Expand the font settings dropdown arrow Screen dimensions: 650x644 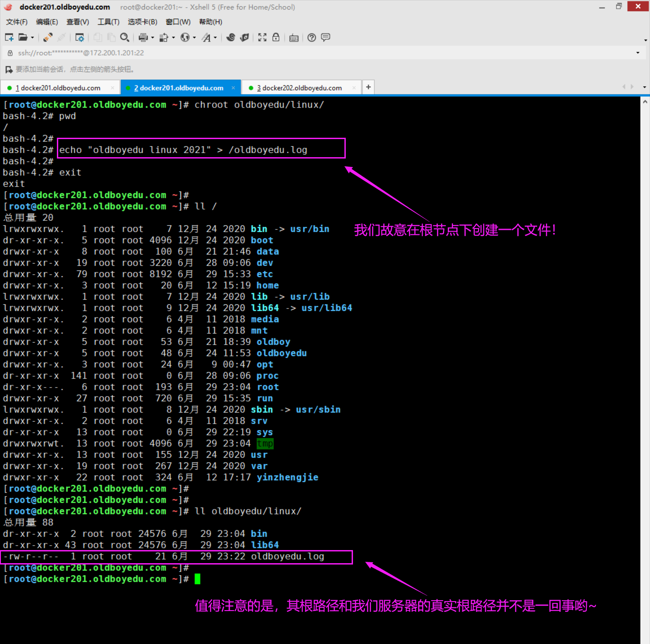tap(215, 38)
